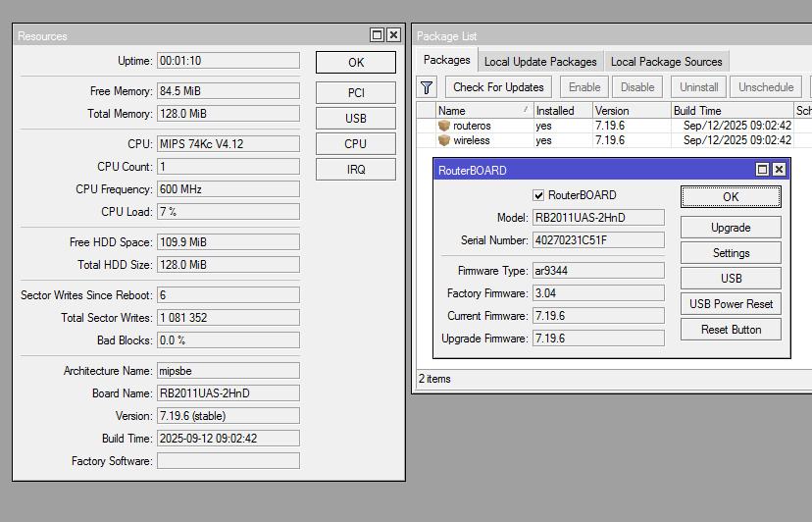This screenshot has height=522, width=812.
Task: Close the RouterBOARD dialog
Action: pos(779,170)
